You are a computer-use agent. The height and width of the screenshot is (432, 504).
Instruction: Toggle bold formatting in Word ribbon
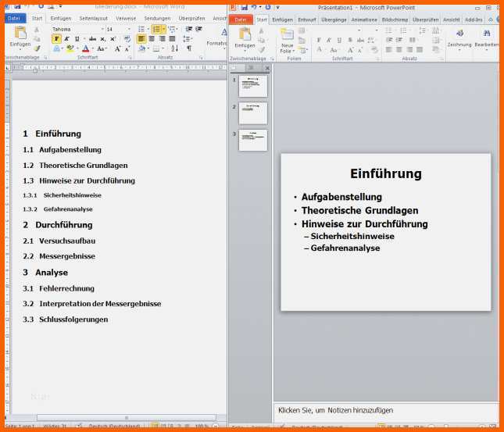pyautogui.click(x=57, y=38)
